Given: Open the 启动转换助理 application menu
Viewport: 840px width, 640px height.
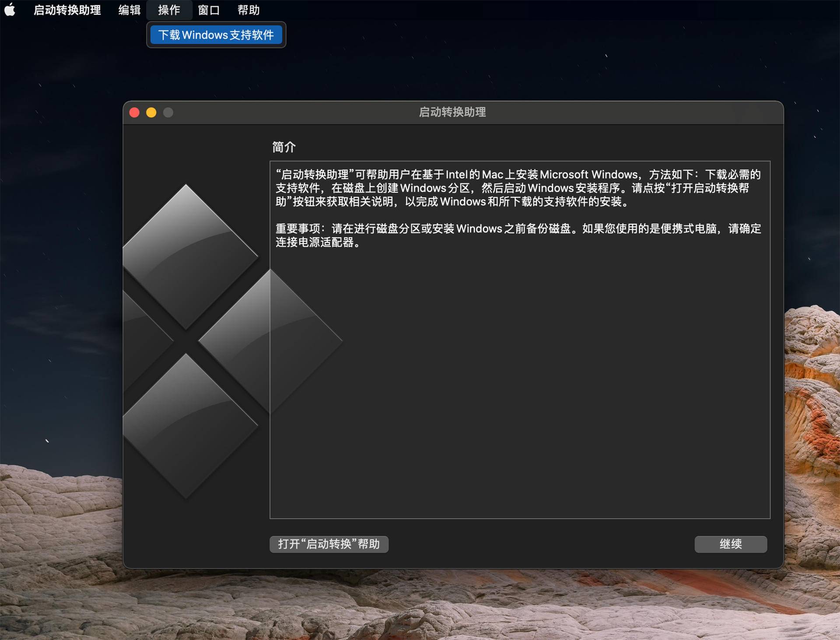Looking at the screenshot, I should (67, 10).
